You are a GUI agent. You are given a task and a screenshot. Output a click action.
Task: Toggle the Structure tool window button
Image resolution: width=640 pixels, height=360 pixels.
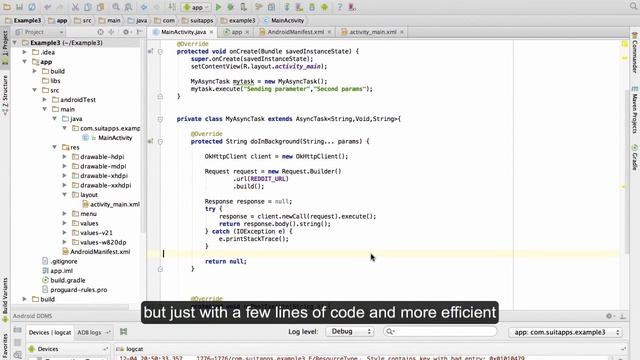click(x=5, y=95)
